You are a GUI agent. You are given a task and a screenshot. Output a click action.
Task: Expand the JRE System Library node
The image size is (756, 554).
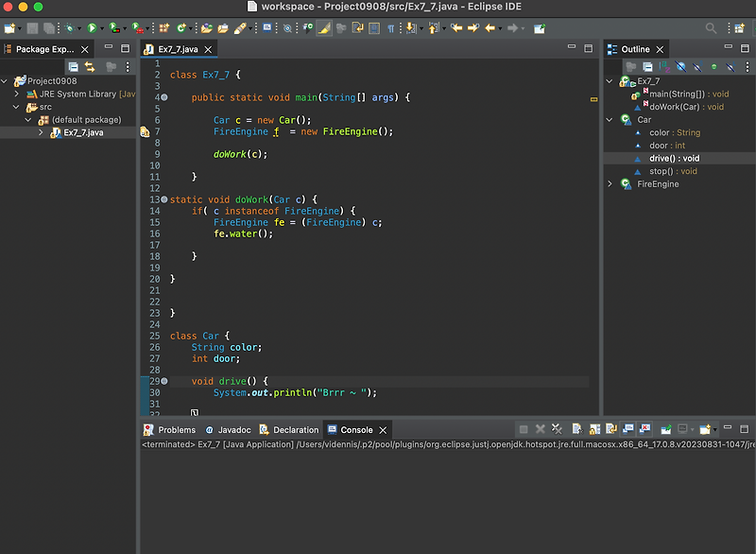17,94
